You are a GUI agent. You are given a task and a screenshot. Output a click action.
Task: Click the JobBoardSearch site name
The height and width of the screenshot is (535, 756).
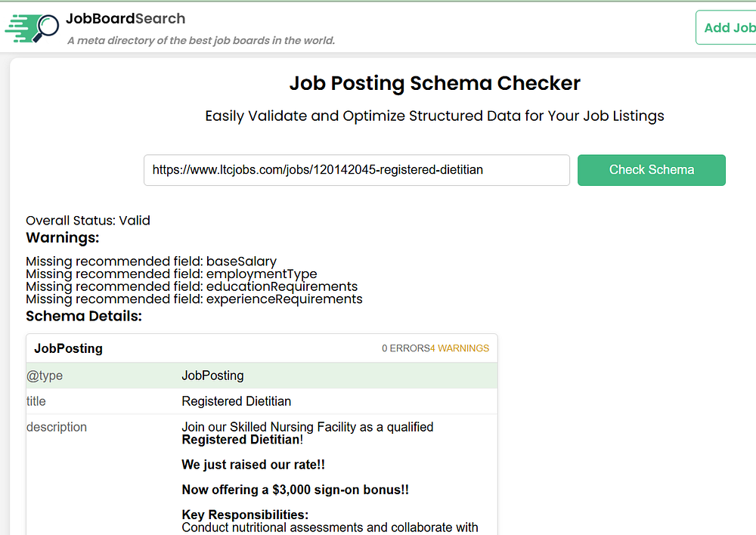pos(125,19)
